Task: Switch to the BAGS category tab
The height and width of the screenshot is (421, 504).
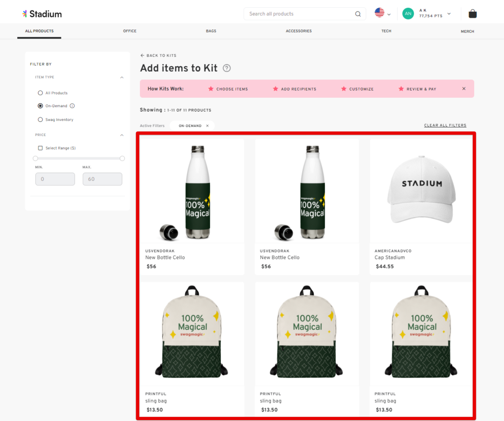Action: 211,31
